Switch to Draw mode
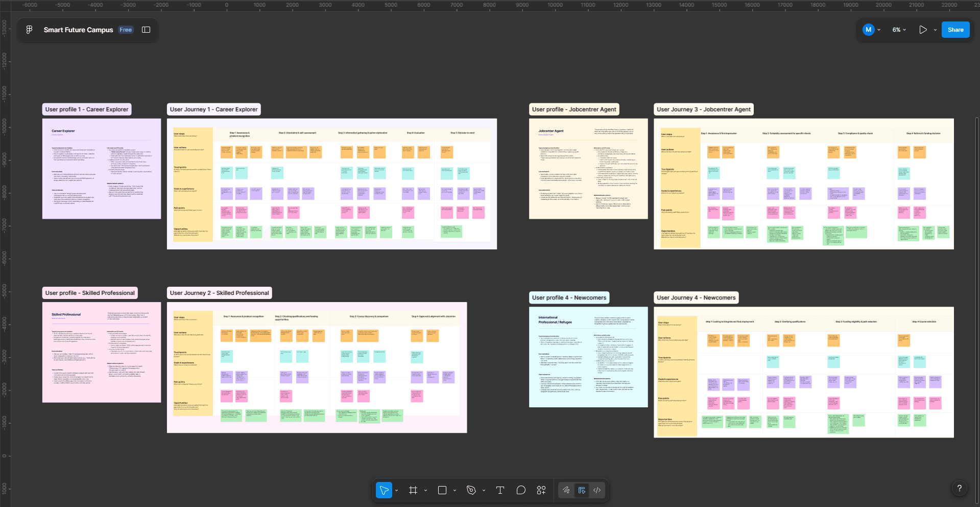Image resolution: width=980 pixels, height=507 pixels. click(566, 490)
